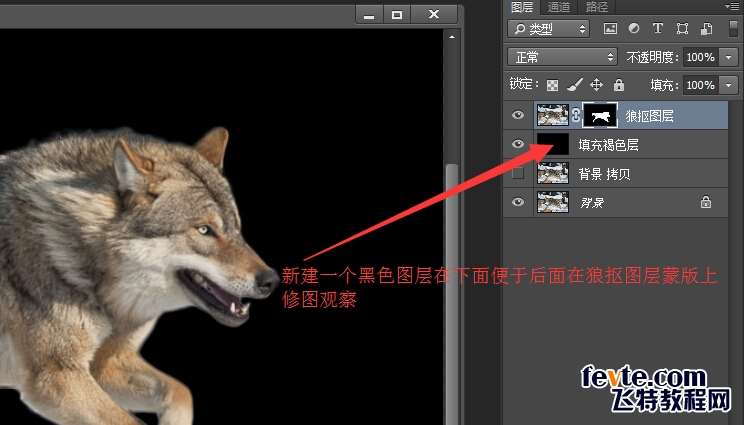Select the 背景 拷贝 layer thumbnail

[x=553, y=173]
